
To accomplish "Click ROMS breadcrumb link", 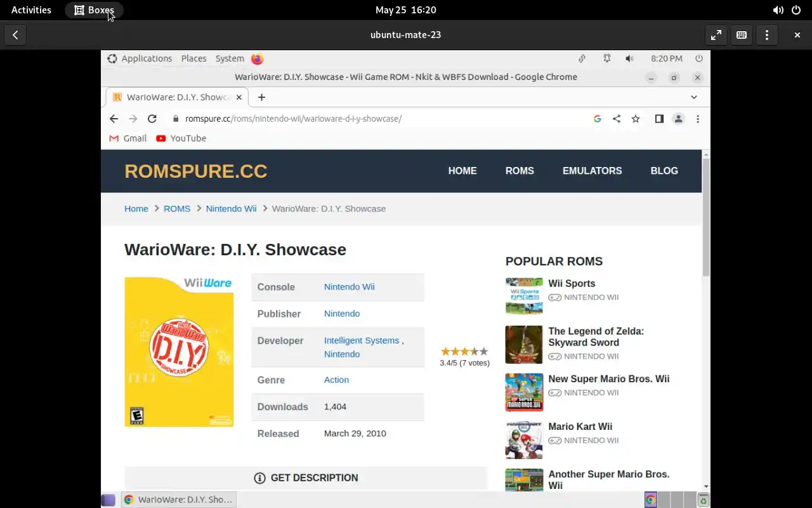I will 177,208.
